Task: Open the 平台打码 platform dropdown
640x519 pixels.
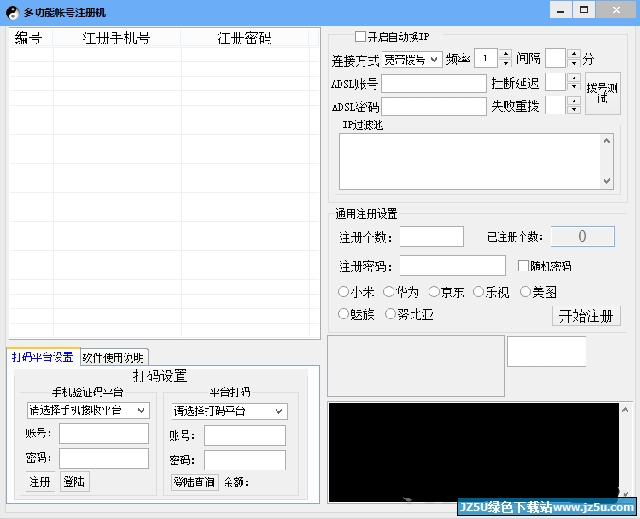Action: click(230, 411)
